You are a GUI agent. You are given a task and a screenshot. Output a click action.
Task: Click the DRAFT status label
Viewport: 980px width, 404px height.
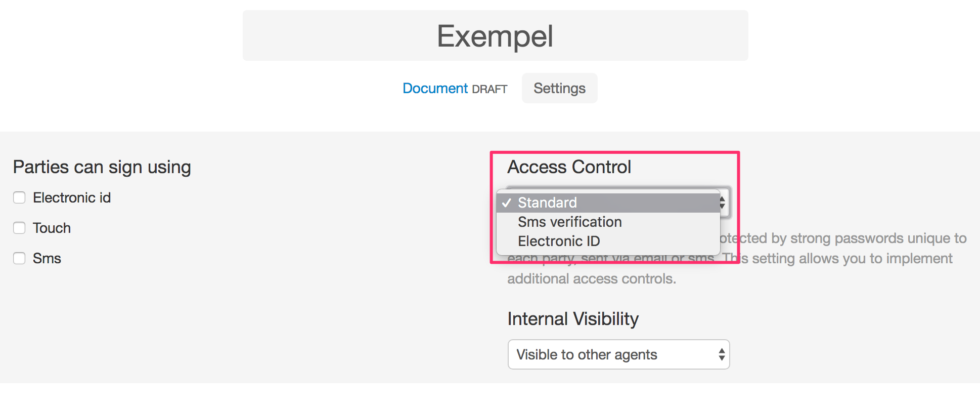click(x=489, y=90)
